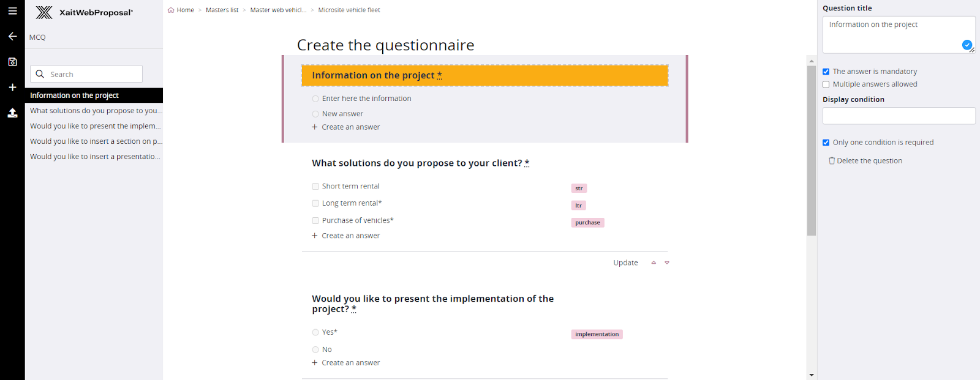Click the upload/publish icon in the sidebar
Viewport: 980px width, 380px height.
pyautogui.click(x=12, y=113)
